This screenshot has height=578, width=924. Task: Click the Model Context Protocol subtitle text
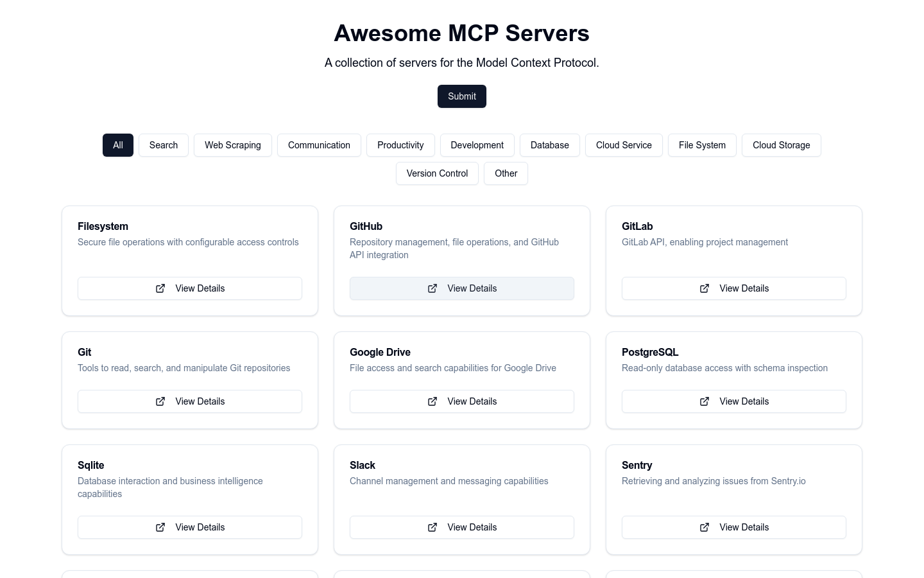462,63
